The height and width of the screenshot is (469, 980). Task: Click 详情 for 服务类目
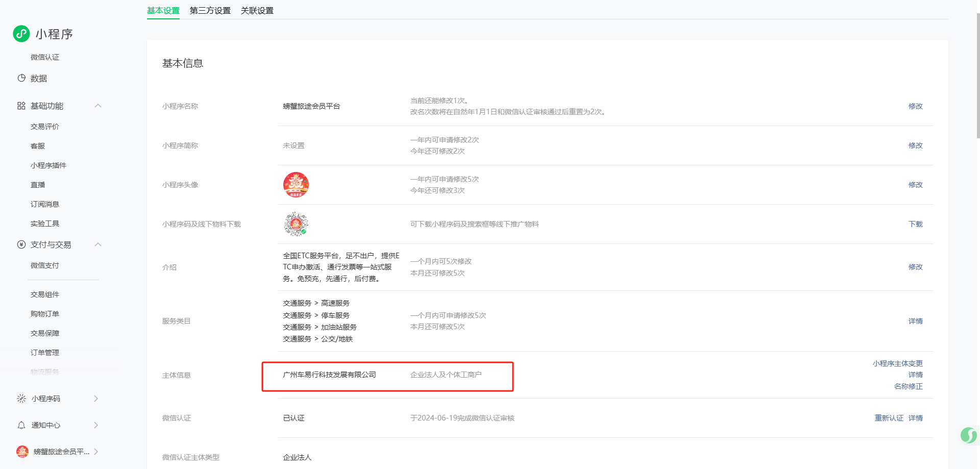pos(916,321)
